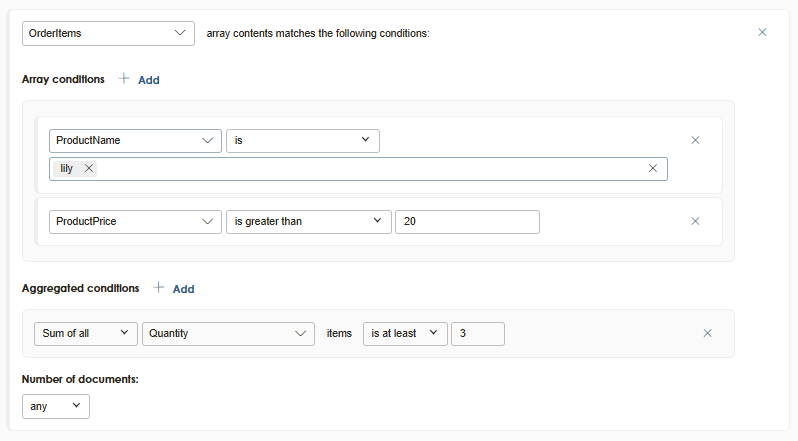Clear all values in ProductName field

click(653, 168)
